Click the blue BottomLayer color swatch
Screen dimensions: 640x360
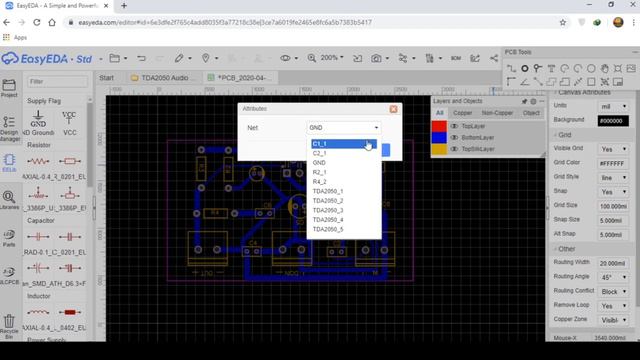(x=439, y=138)
